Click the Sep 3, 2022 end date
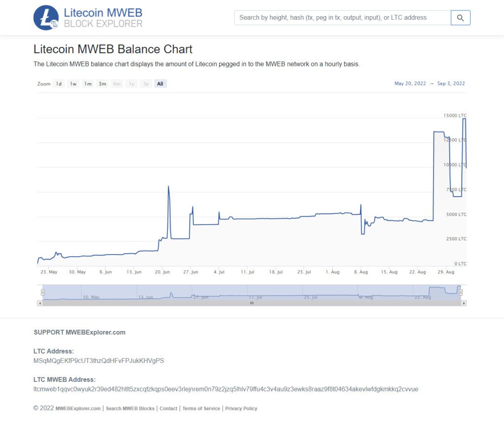This screenshot has width=504, height=424. [451, 83]
